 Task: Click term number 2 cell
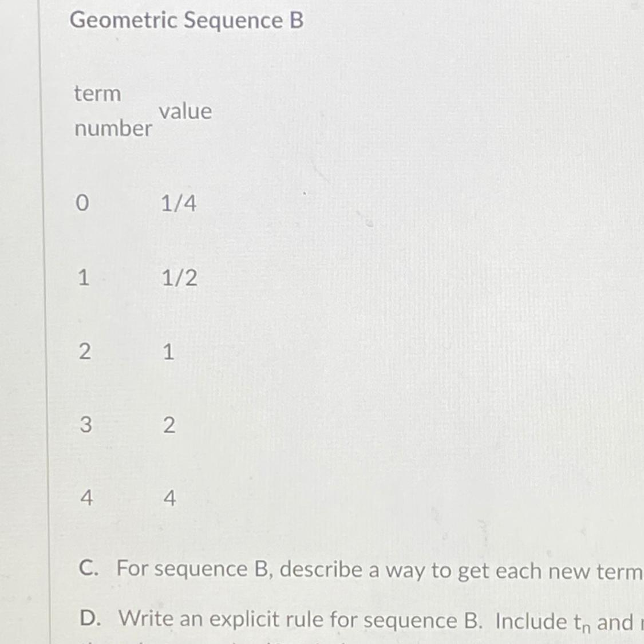coord(85,351)
